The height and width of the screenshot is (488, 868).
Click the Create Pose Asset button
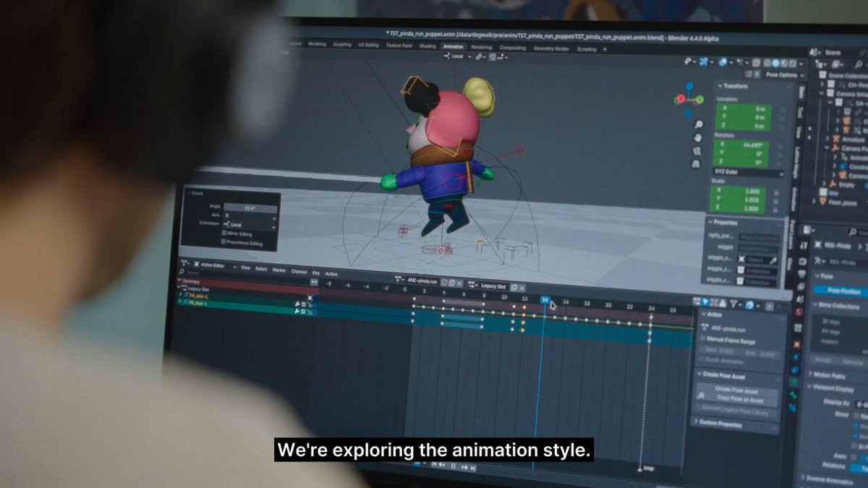pyautogui.click(x=736, y=389)
